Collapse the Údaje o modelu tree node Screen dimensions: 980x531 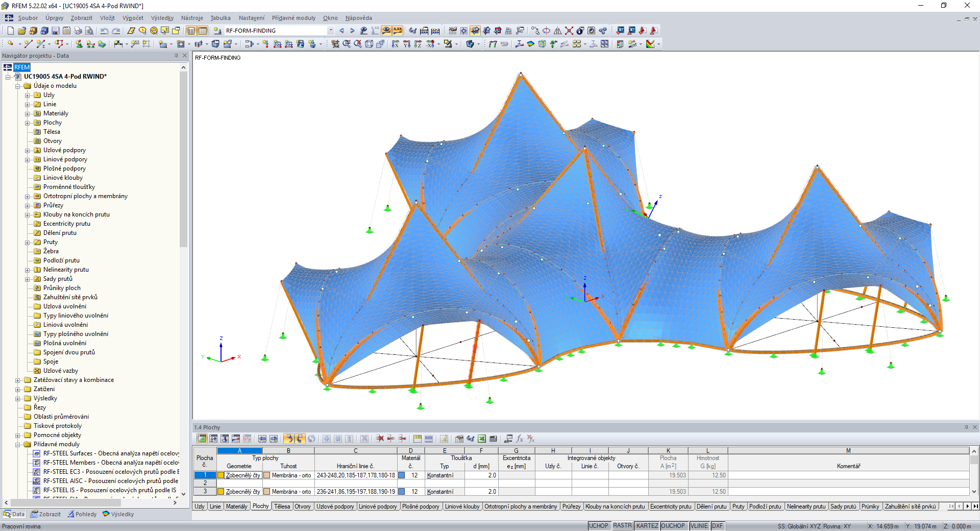coord(18,86)
